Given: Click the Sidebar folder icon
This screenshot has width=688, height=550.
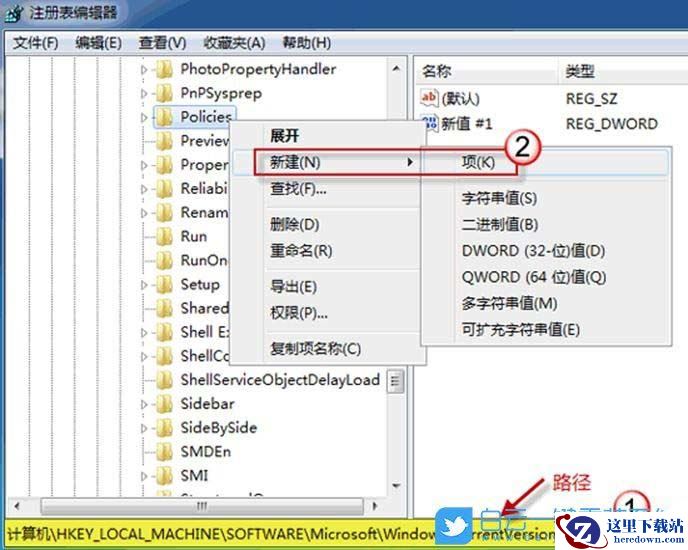Looking at the screenshot, I should pyautogui.click(x=165, y=404).
